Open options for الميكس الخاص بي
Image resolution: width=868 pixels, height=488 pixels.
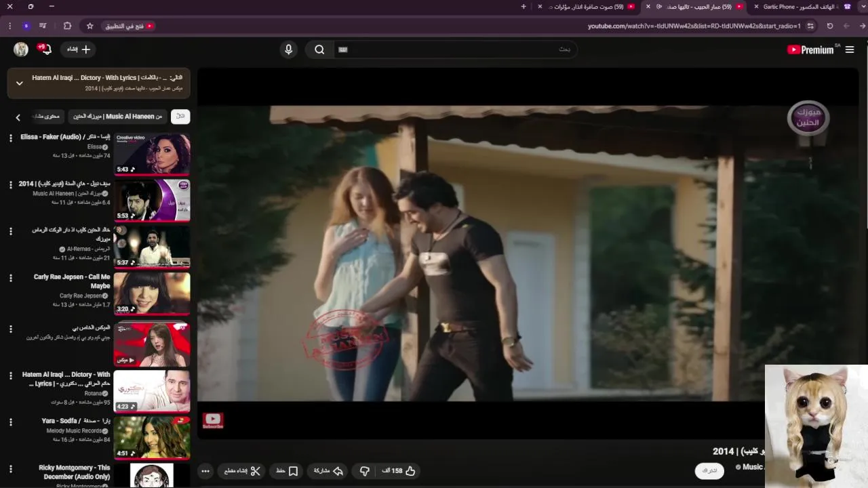(x=10, y=329)
